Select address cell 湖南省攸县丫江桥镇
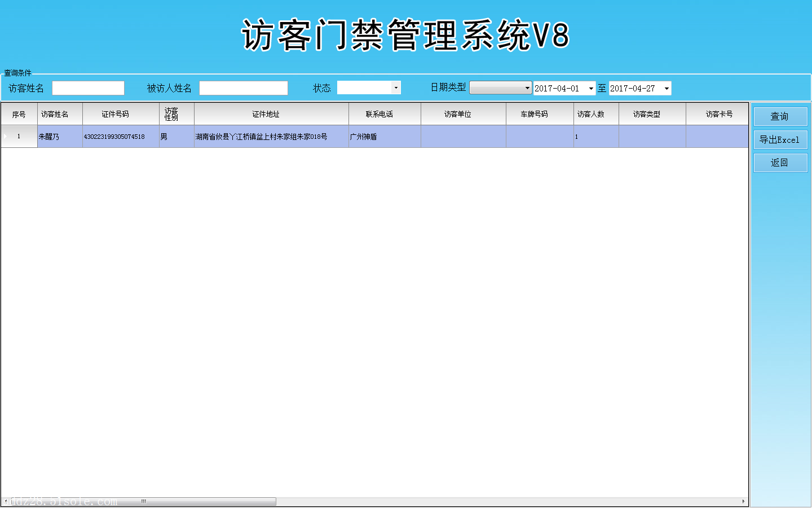812x508 pixels. coord(271,137)
